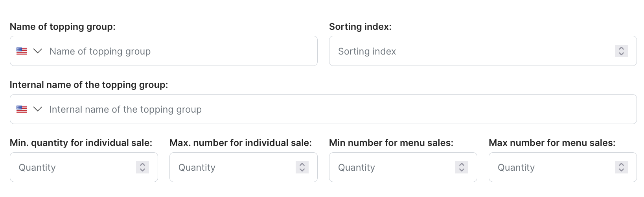Decrement Min. quantity for individual sale

(142, 170)
